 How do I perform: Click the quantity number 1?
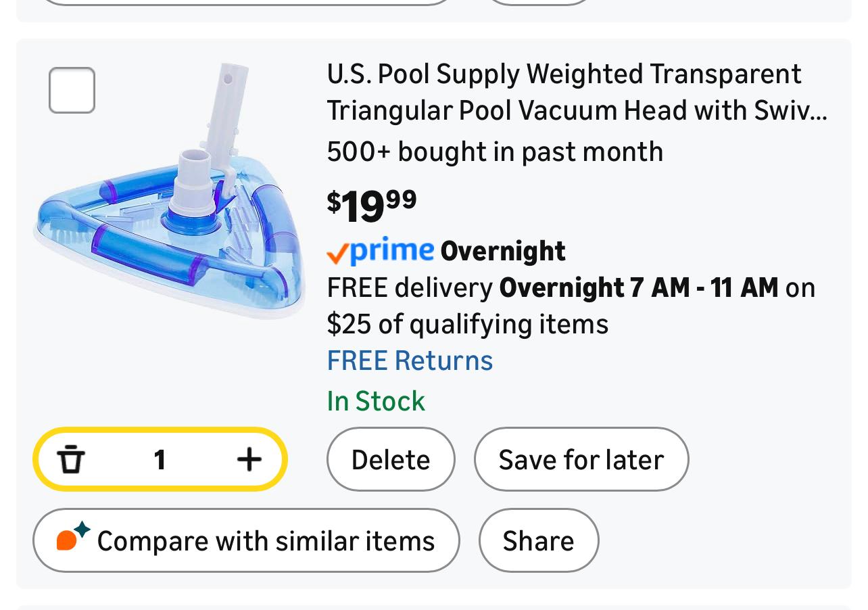click(160, 460)
